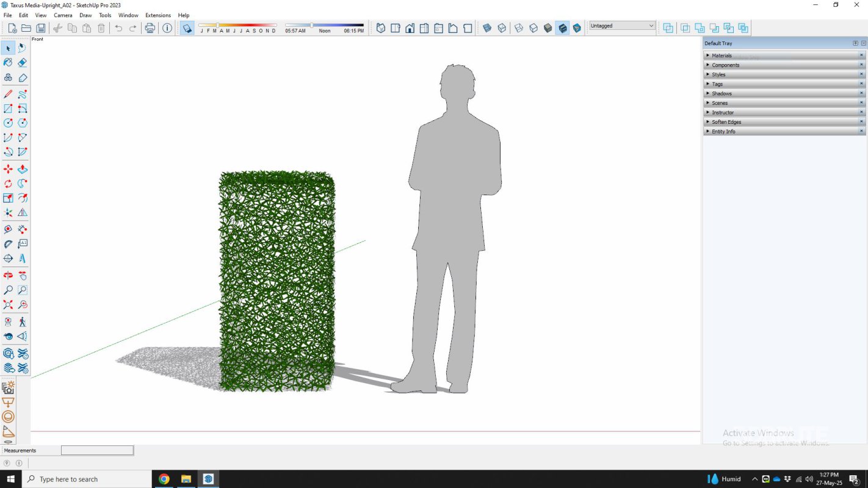Image resolution: width=868 pixels, height=488 pixels.
Task: Select the Rectangle drawing tool
Action: tap(8, 108)
